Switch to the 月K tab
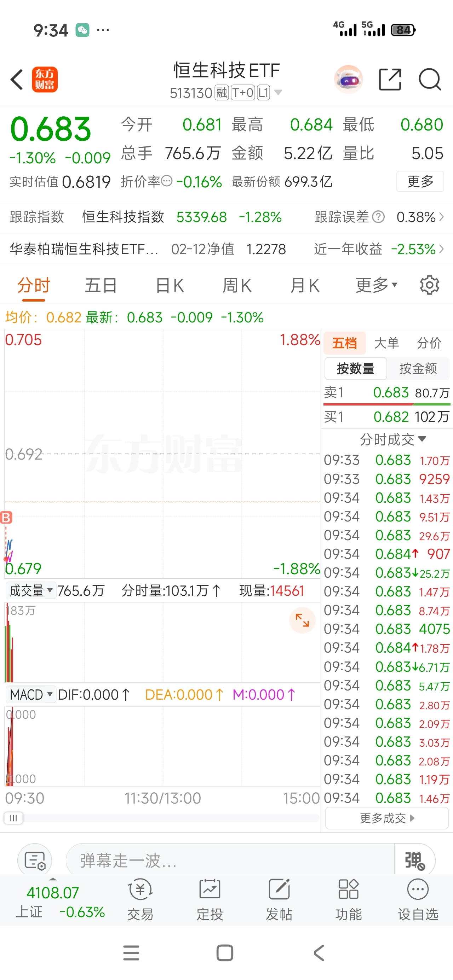Image resolution: width=453 pixels, height=980 pixels. (304, 285)
